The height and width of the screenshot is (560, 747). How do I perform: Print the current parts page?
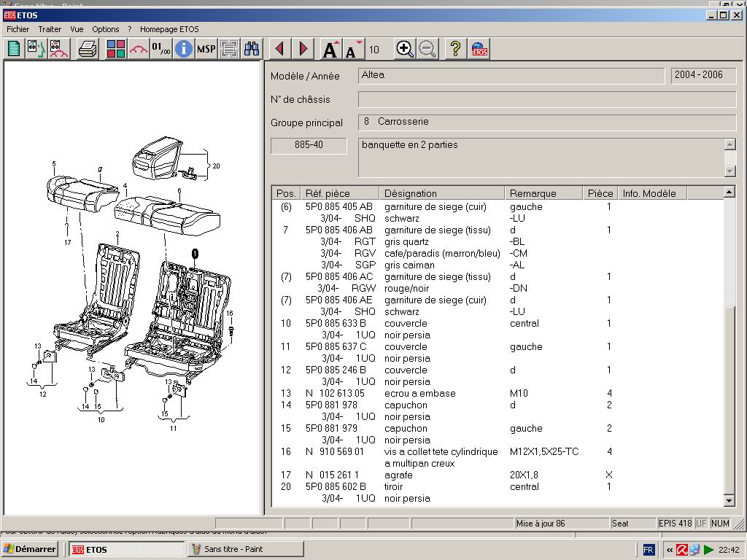point(88,49)
